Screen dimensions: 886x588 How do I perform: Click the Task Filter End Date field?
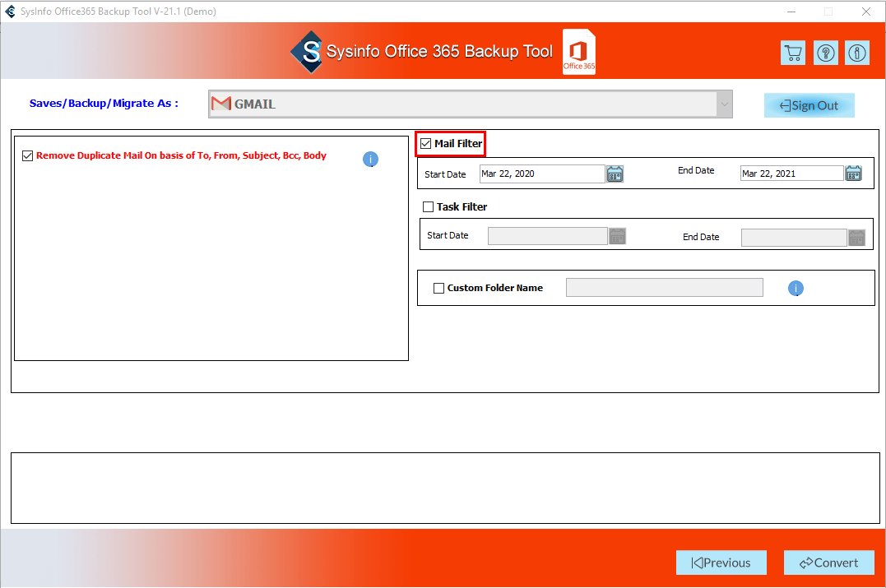(x=794, y=238)
